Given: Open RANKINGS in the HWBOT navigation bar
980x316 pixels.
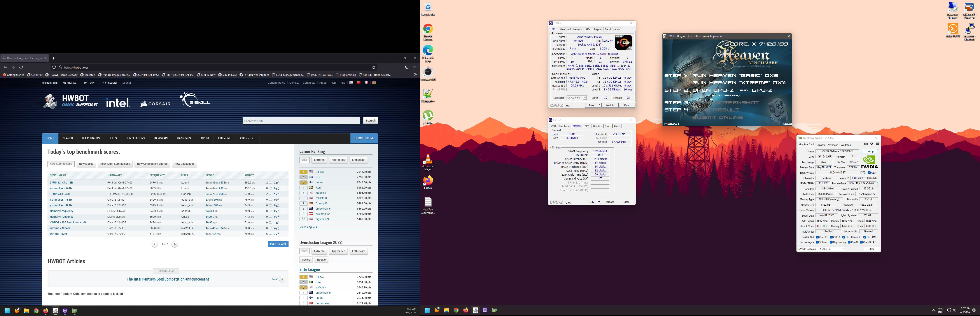Looking at the screenshot, I should 184,138.
